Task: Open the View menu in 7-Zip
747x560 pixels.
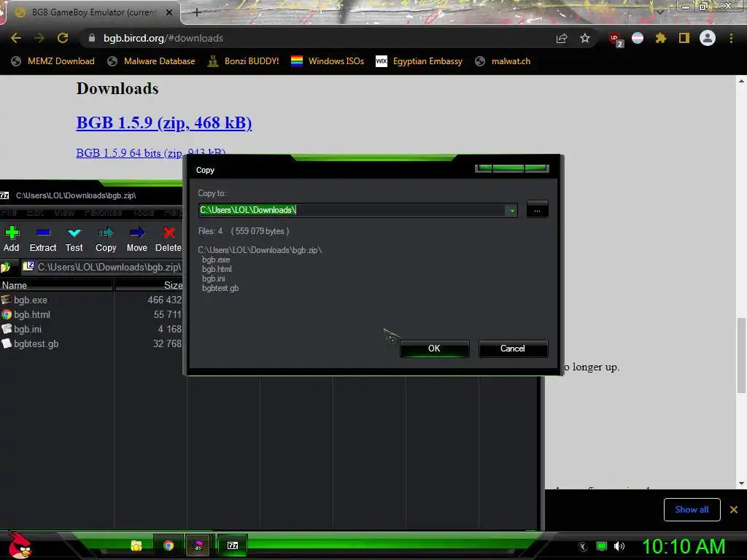Action: [x=64, y=212]
